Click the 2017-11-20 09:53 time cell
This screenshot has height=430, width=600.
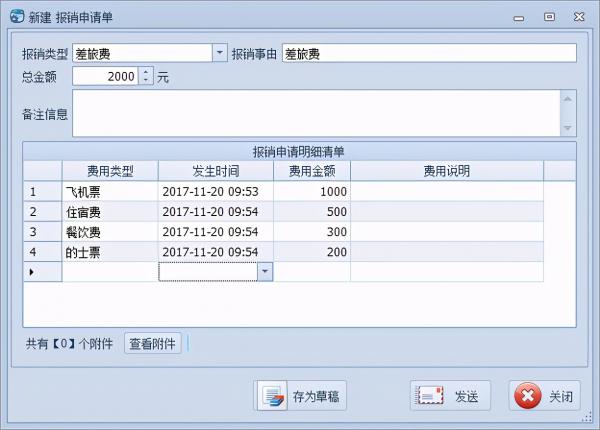point(216,191)
